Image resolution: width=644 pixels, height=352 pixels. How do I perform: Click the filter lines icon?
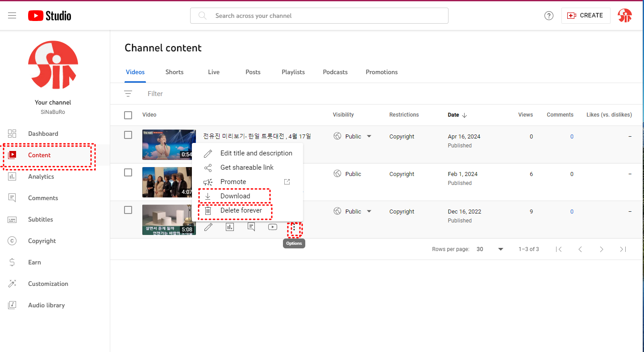click(128, 94)
